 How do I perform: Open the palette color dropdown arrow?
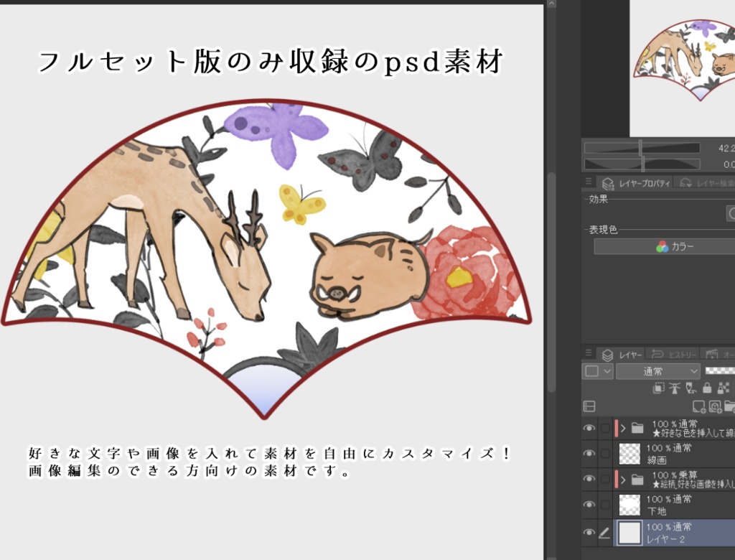(x=607, y=371)
